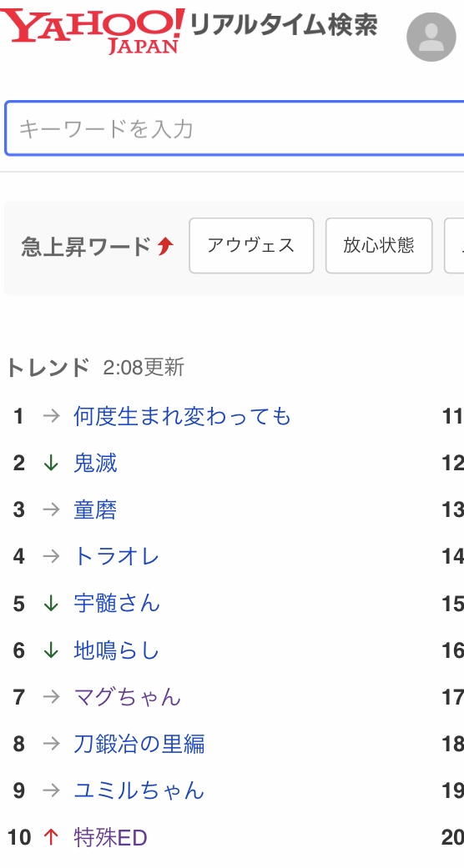Screen dimensions: 464x868
Task: Open the 鬼滅 trend link
Action: pyautogui.click(x=95, y=463)
